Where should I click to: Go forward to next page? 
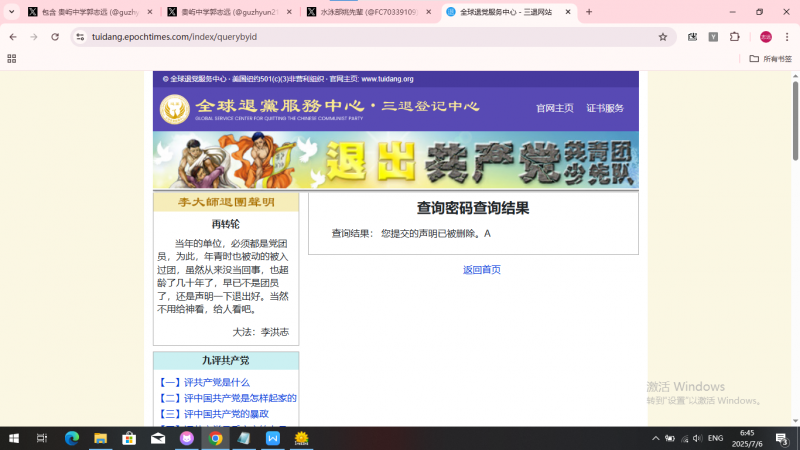coord(34,37)
